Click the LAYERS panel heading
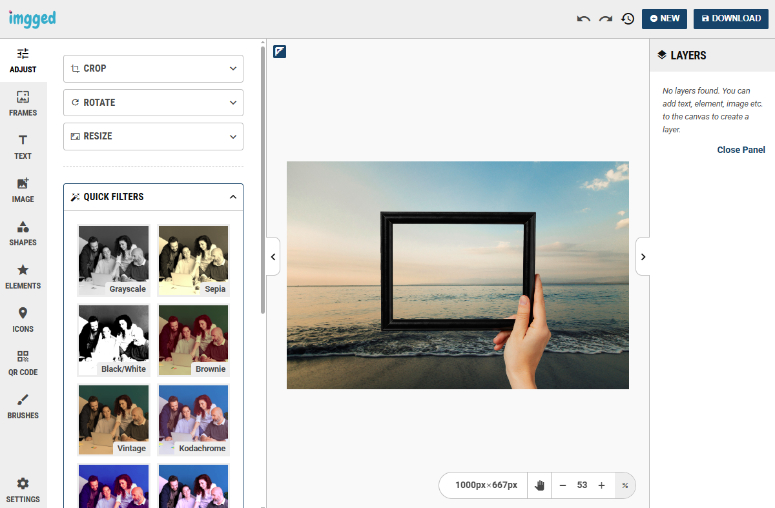The image size is (775, 508). 688,55
